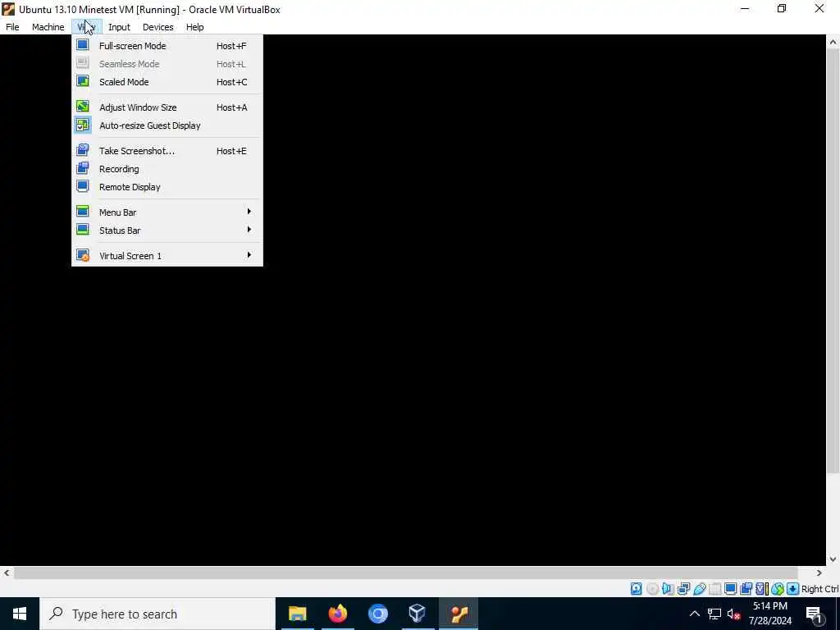Click the Recording icon in menu
Viewport: 840px width, 630px height.
[x=83, y=168]
